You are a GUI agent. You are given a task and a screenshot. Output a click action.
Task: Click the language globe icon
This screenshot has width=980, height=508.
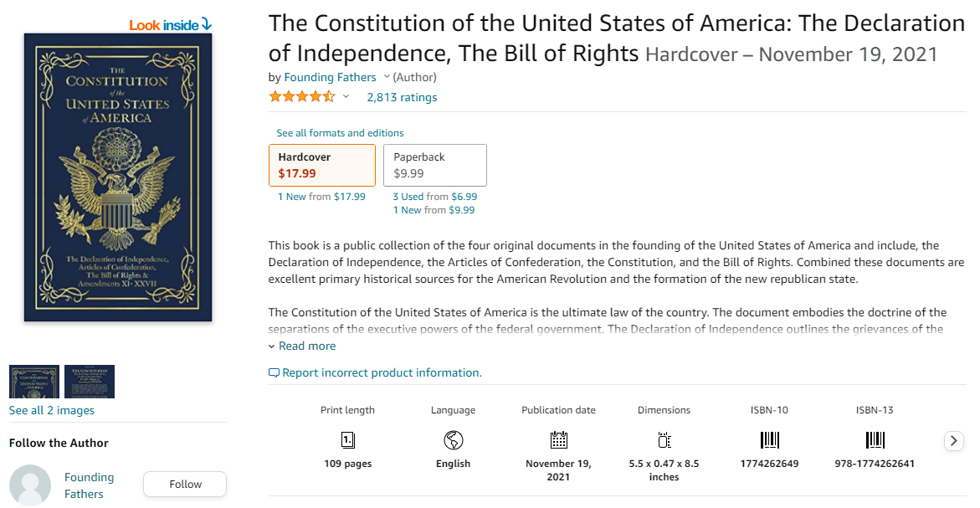pyautogui.click(x=453, y=439)
